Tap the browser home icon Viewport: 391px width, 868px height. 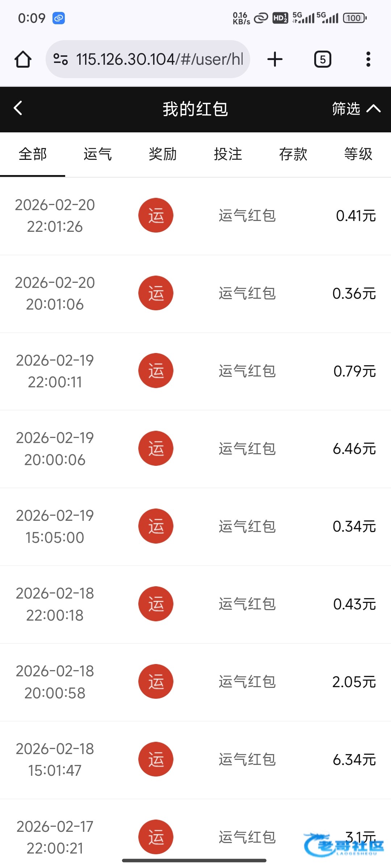click(x=23, y=59)
